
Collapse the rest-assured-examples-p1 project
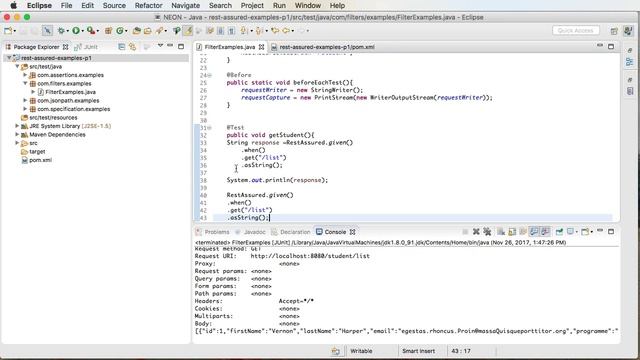9,58
